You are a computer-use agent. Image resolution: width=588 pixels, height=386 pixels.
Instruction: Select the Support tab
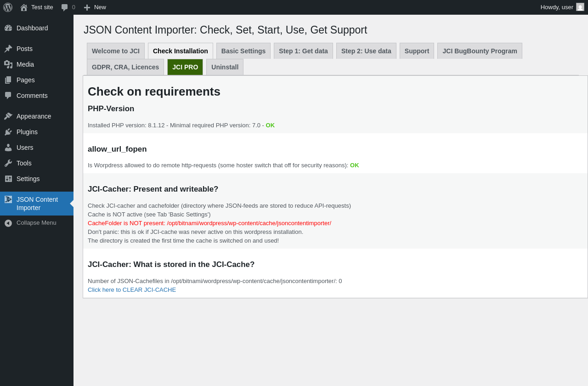coord(417,51)
